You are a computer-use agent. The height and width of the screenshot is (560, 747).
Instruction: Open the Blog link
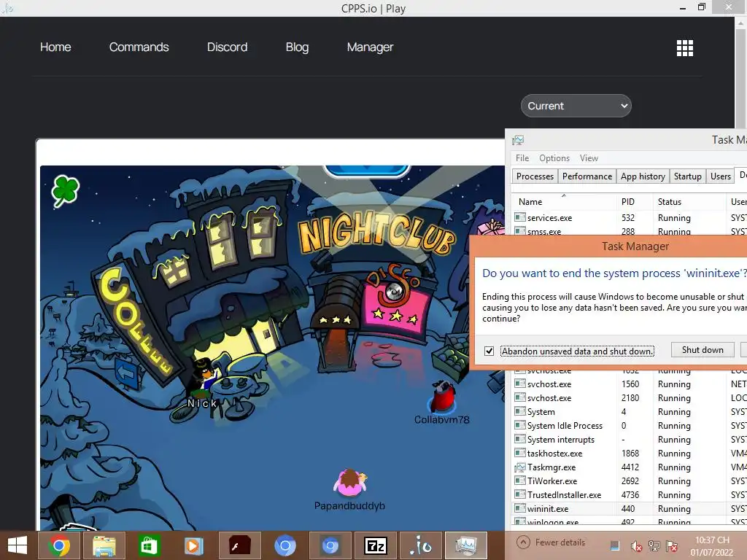pyautogui.click(x=298, y=47)
